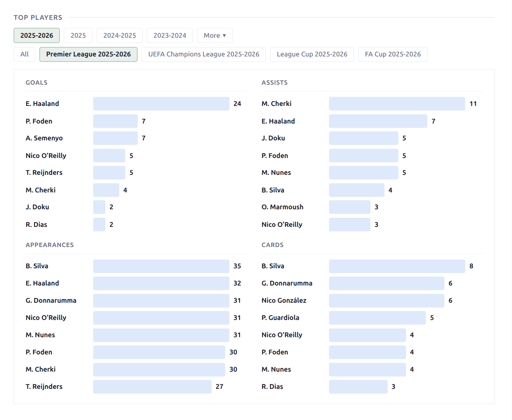
Task: Click P. Foden in the Assists list
Action: [275, 156]
